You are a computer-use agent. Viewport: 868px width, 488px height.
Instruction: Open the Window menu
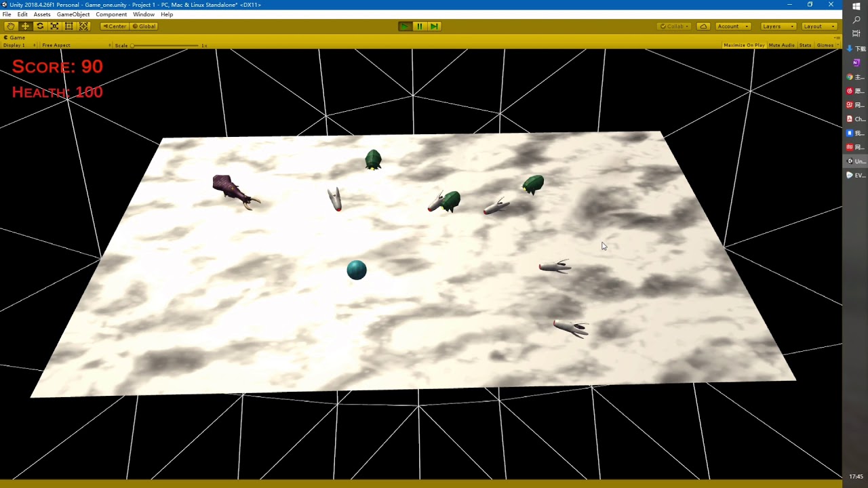click(144, 14)
